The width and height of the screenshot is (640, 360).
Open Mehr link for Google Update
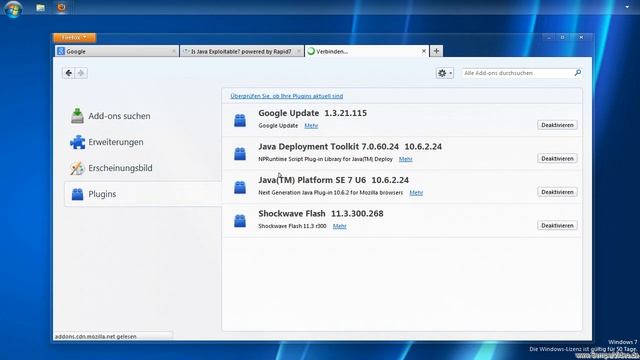click(x=311, y=126)
